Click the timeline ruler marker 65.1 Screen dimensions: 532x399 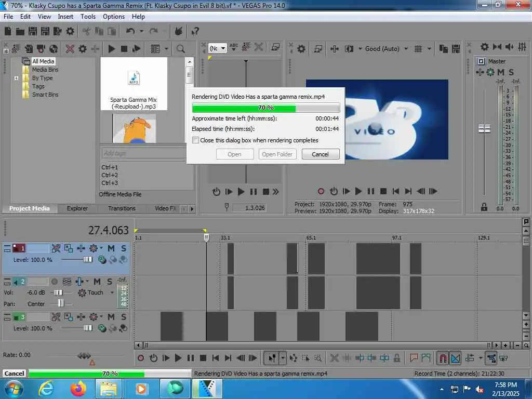tap(311, 238)
